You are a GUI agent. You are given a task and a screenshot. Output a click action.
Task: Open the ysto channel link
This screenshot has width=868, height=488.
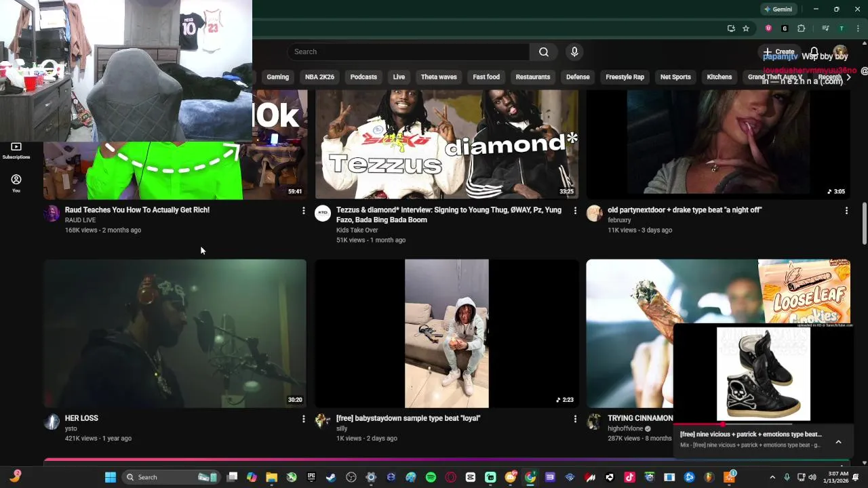(71, 428)
